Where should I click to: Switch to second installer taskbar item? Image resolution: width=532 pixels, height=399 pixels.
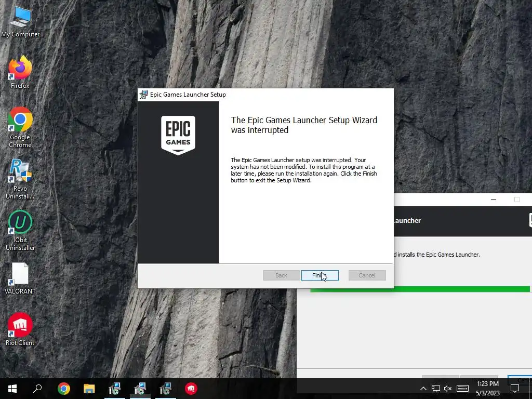coord(140,389)
